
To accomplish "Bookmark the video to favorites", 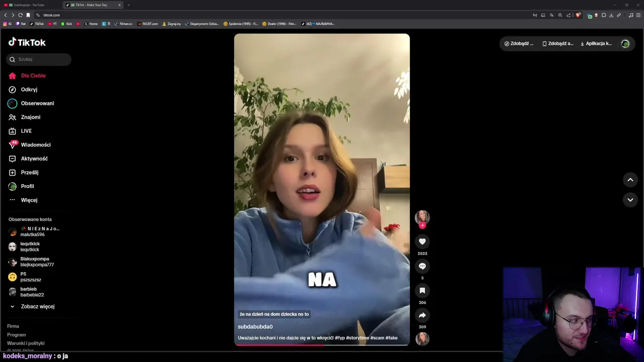I will point(422,291).
